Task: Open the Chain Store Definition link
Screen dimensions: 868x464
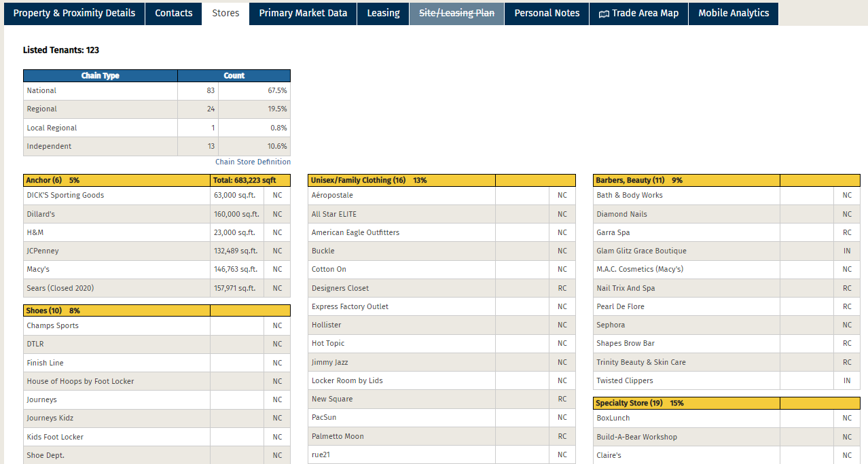Action: (253, 162)
